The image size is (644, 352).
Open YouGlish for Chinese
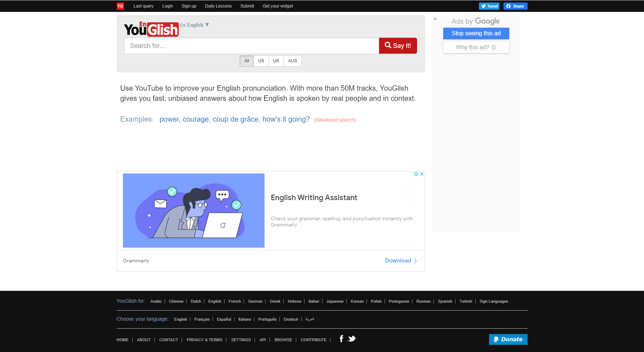tap(176, 302)
